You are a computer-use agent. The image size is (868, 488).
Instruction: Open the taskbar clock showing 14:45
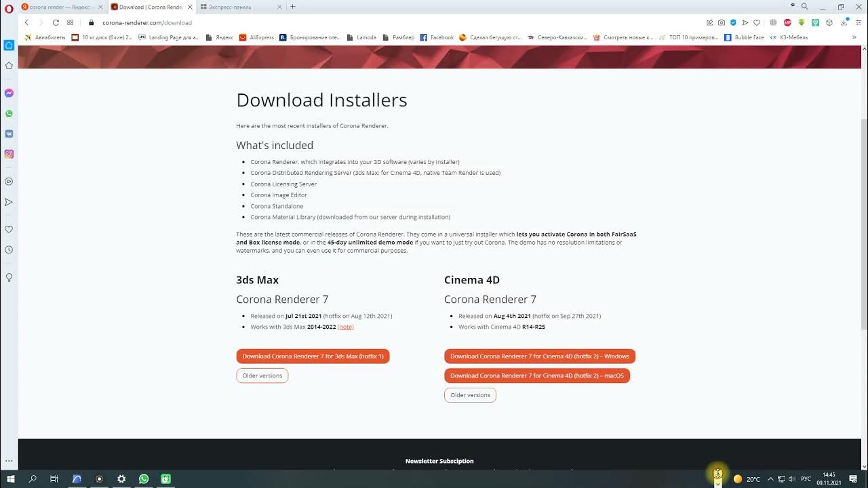829,479
